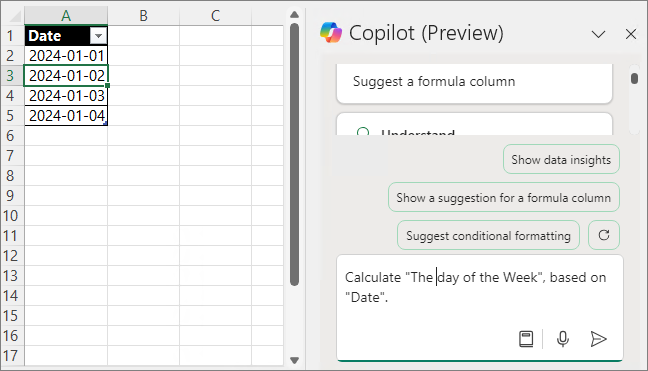Send the Copilot prompt
This screenshot has width=648, height=371.
point(598,339)
